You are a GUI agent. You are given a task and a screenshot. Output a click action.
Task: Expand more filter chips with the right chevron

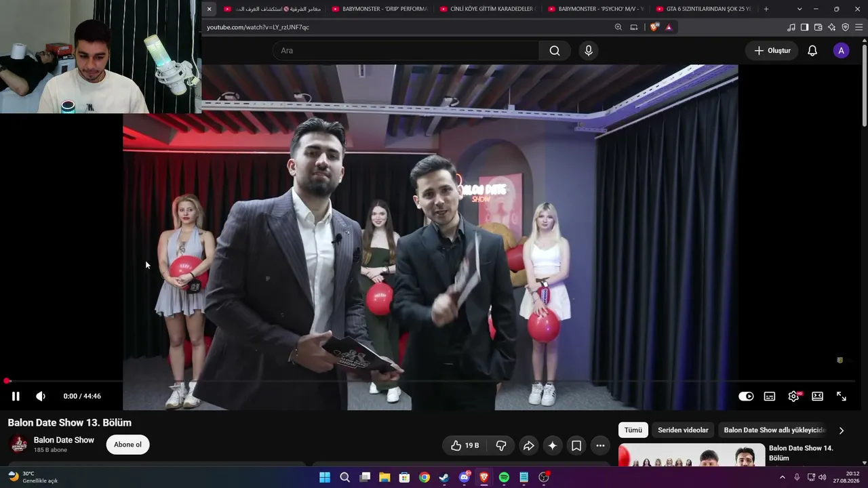point(842,430)
